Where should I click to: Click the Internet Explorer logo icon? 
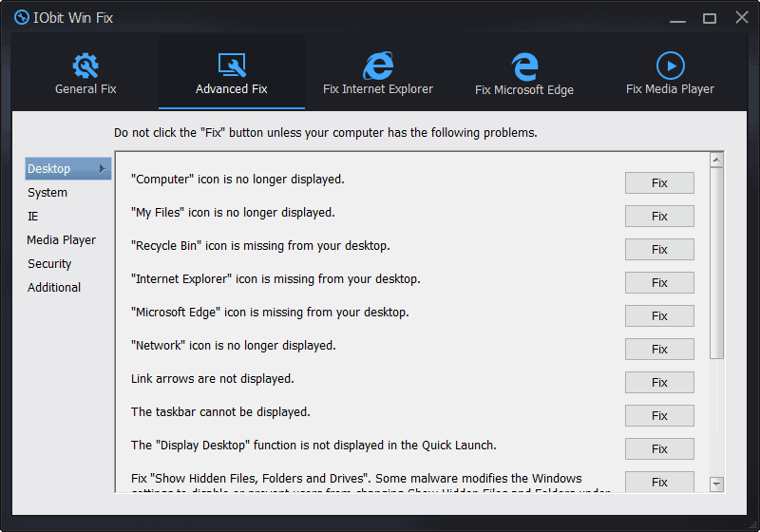click(x=378, y=66)
